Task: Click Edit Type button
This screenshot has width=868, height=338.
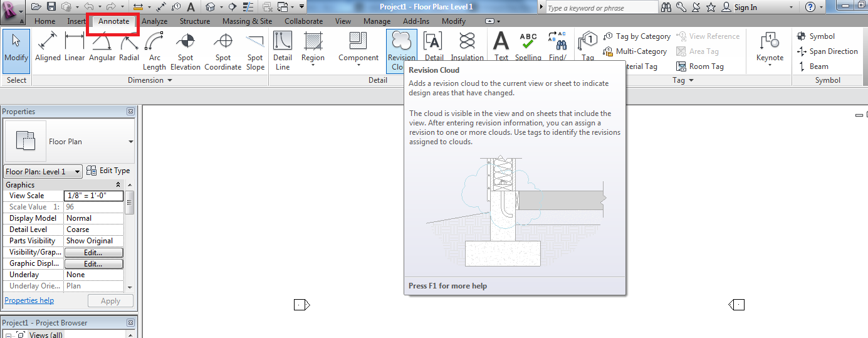Action: [x=108, y=171]
